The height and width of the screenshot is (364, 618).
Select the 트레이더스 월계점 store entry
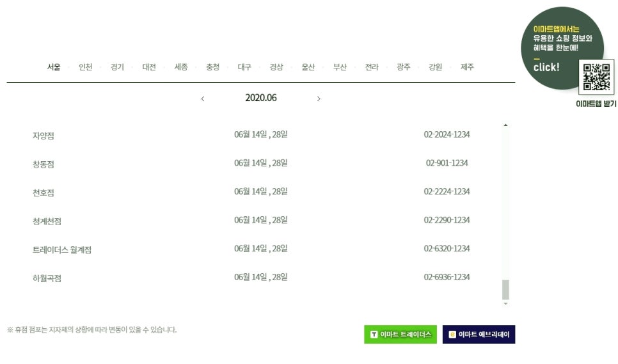[x=62, y=249]
